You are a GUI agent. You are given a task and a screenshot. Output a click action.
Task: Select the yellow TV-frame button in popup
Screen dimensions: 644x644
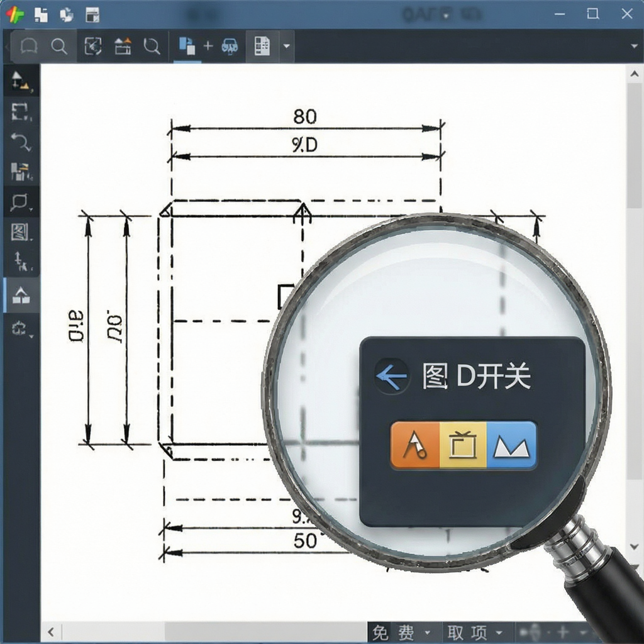[463, 445]
